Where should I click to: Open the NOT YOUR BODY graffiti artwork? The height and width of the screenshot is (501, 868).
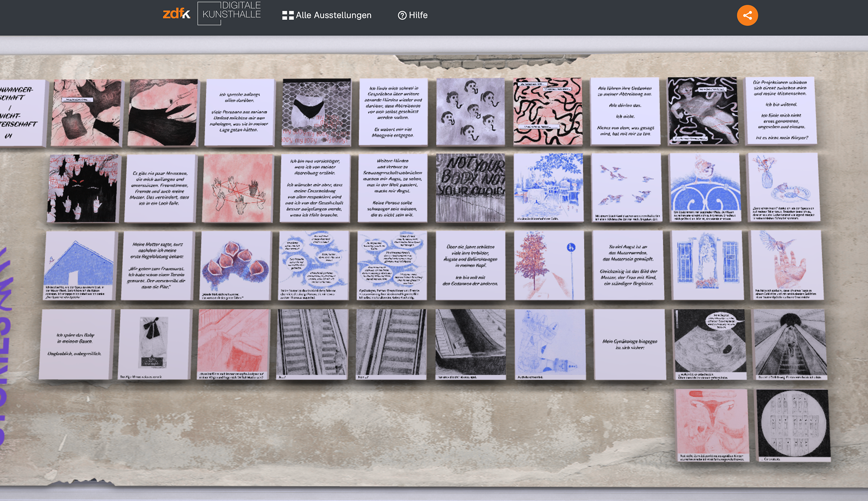click(x=470, y=188)
